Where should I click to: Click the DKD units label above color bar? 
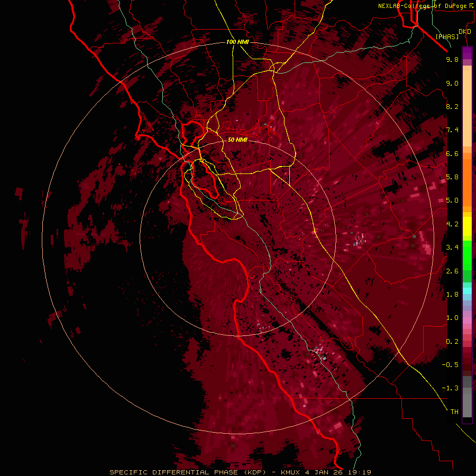tap(465, 32)
